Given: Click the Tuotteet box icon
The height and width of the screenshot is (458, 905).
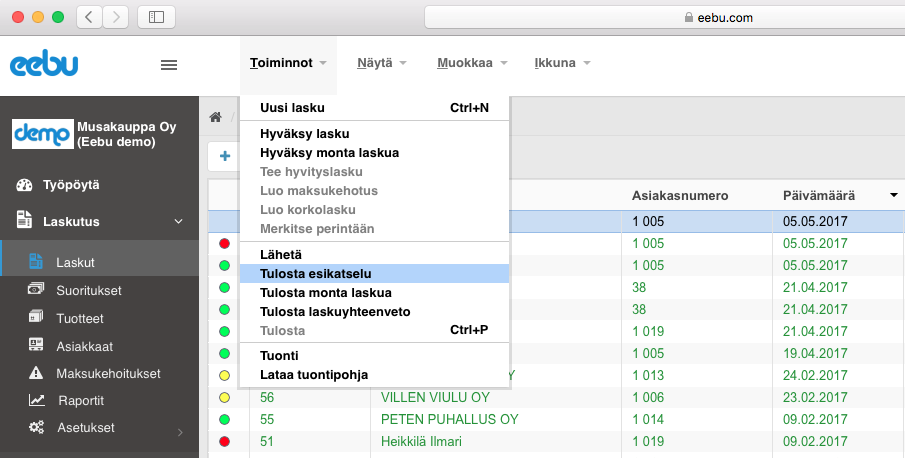Looking at the screenshot, I should pyautogui.click(x=36, y=316).
